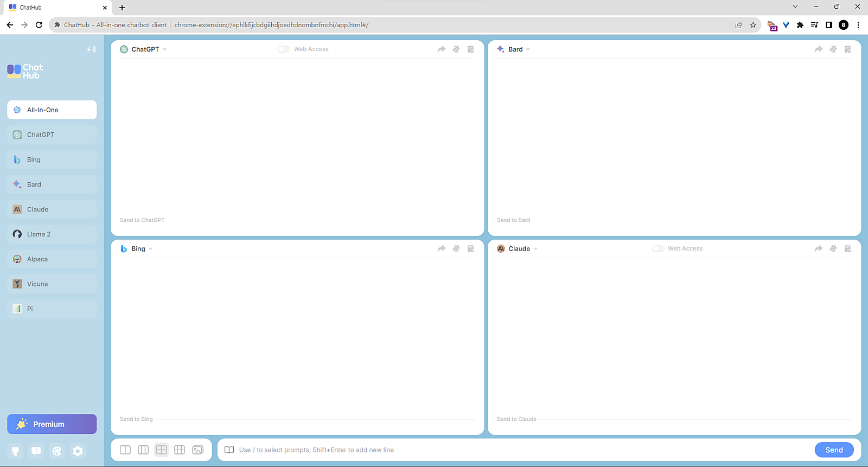Open Bing panel history
This screenshot has width=868, height=467.
471,249
